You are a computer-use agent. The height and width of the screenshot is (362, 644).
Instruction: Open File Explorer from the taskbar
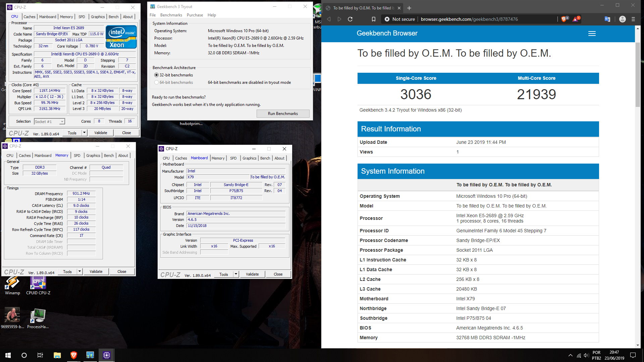pos(57,355)
